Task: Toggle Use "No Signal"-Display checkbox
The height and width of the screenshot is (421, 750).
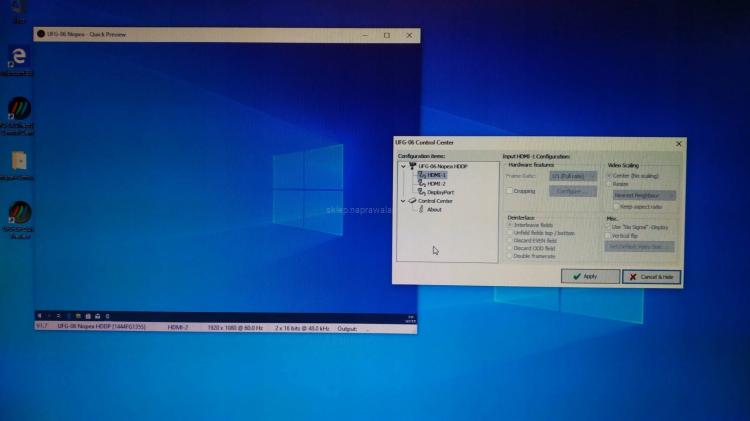Action: [608, 227]
